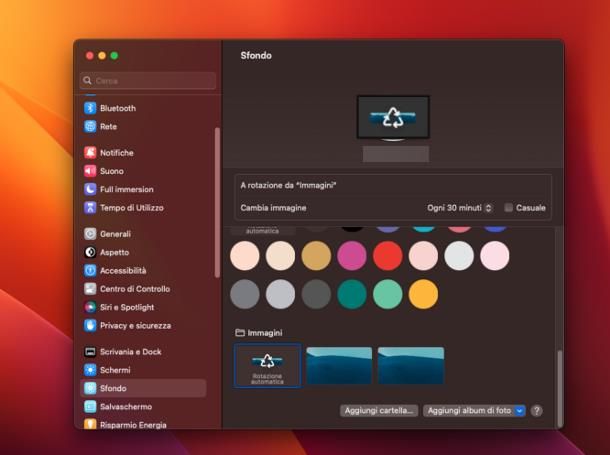Viewport: 610px width, 455px height.
Task: Enable the Casuale checkbox
Action: tap(508, 208)
